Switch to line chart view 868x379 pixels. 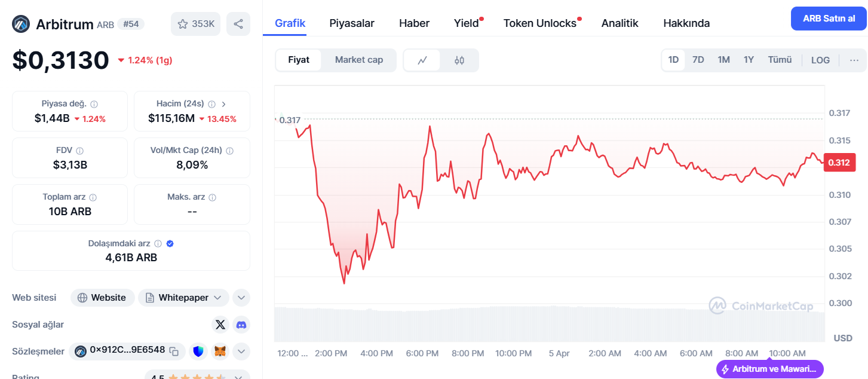tap(422, 60)
